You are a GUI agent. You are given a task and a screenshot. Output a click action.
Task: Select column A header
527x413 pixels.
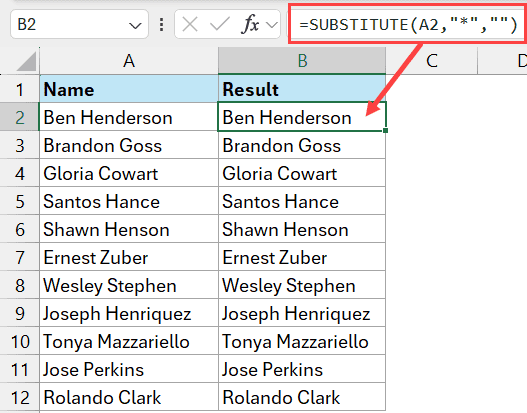tap(129, 61)
